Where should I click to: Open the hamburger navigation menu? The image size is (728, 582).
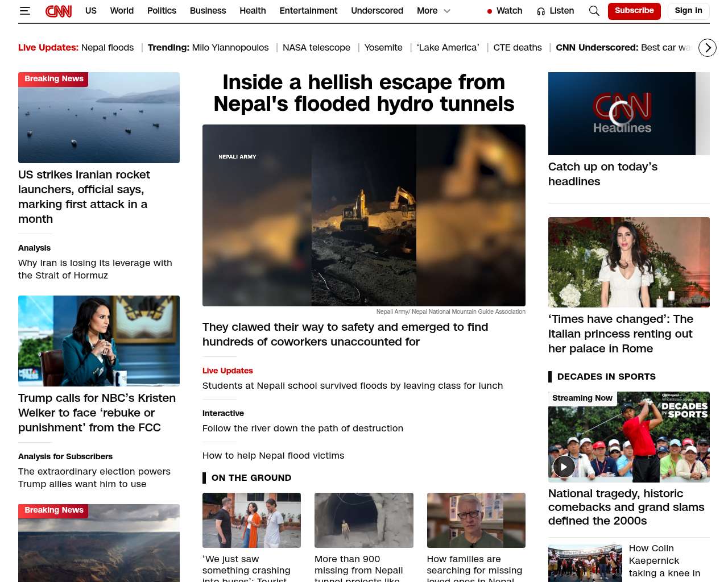point(24,11)
